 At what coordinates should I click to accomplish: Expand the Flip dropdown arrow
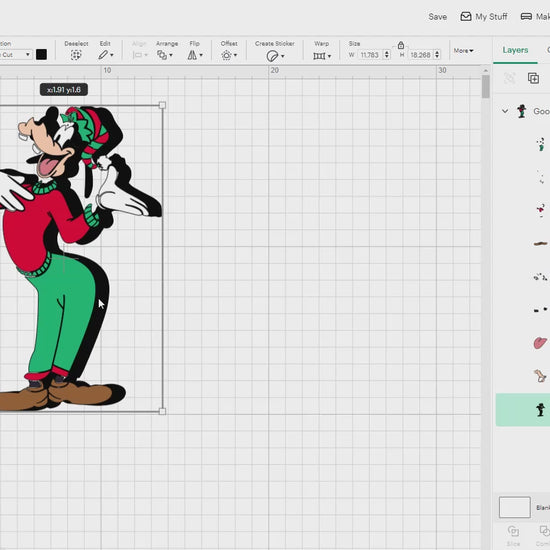pos(201,55)
